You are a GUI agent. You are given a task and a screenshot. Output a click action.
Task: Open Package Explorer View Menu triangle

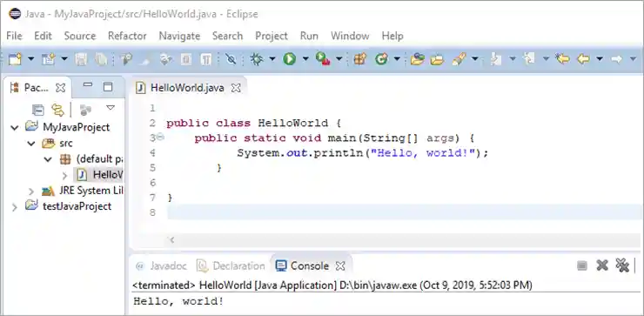click(x=110, y=108)
